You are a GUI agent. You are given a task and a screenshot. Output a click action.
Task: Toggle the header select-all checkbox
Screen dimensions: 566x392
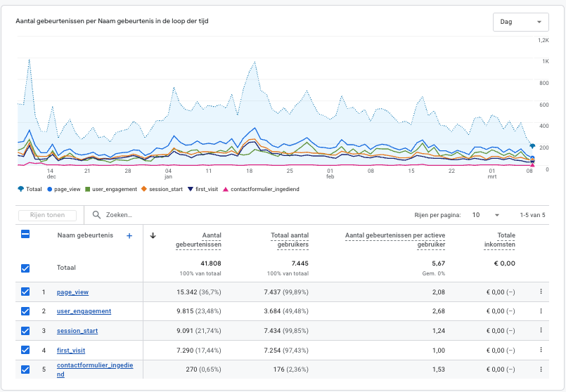(26, 235)
